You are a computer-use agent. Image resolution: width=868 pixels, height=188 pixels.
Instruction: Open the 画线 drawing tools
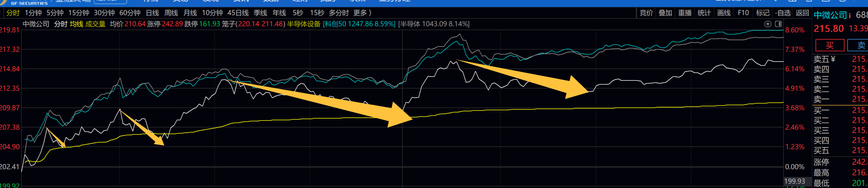coord(724,13)
